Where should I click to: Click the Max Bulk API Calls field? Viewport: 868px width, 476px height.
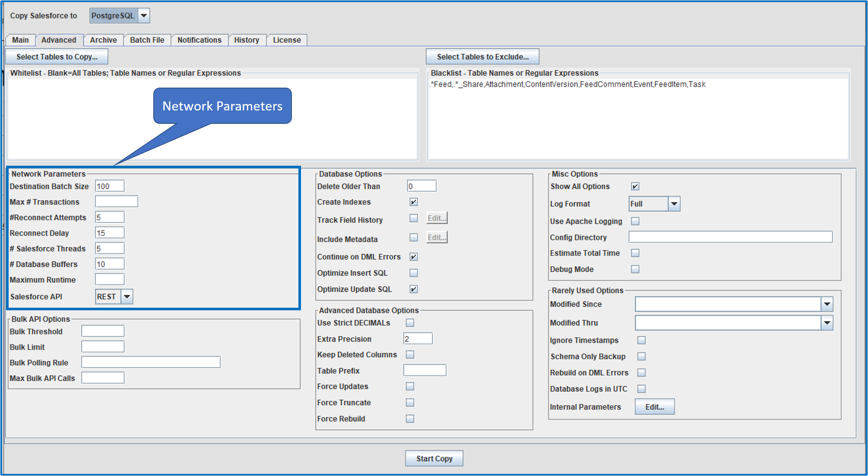103,378
